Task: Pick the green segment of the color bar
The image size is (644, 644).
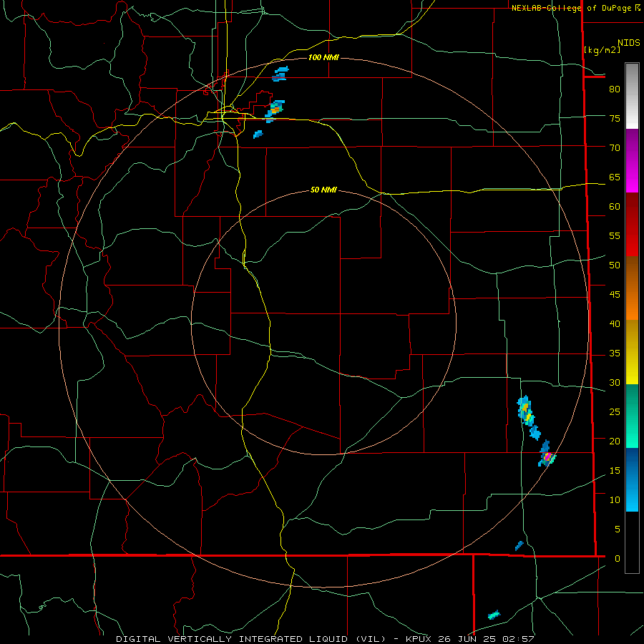Action: (632, 416)
